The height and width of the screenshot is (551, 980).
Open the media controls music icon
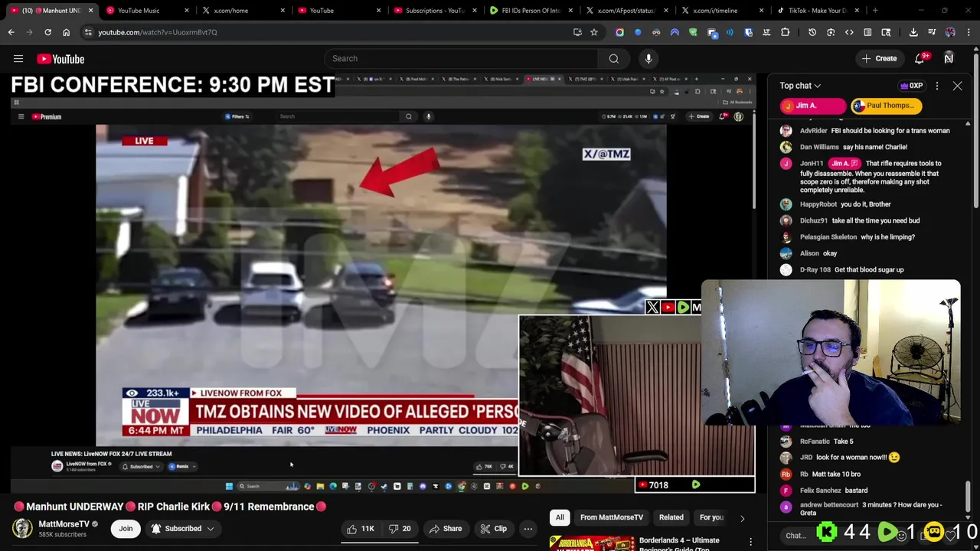932,32
